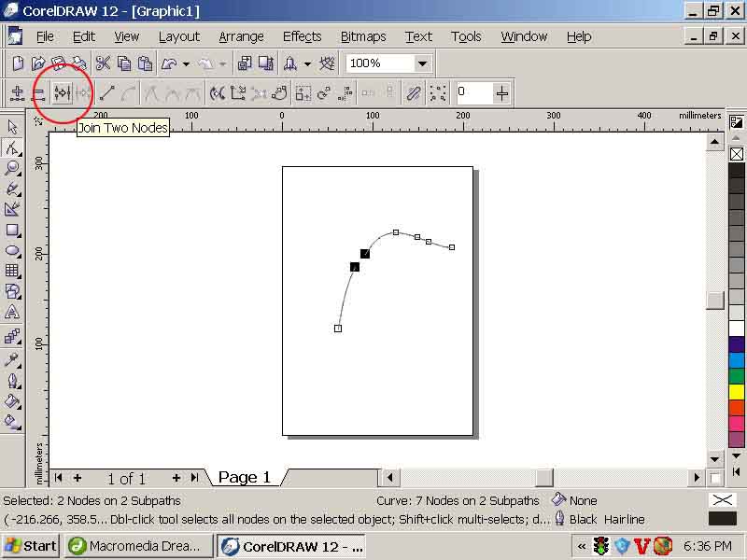The height and width of the screenshot is (560, 747).
Task: Click the Print icon
Action: pos(79,63)
